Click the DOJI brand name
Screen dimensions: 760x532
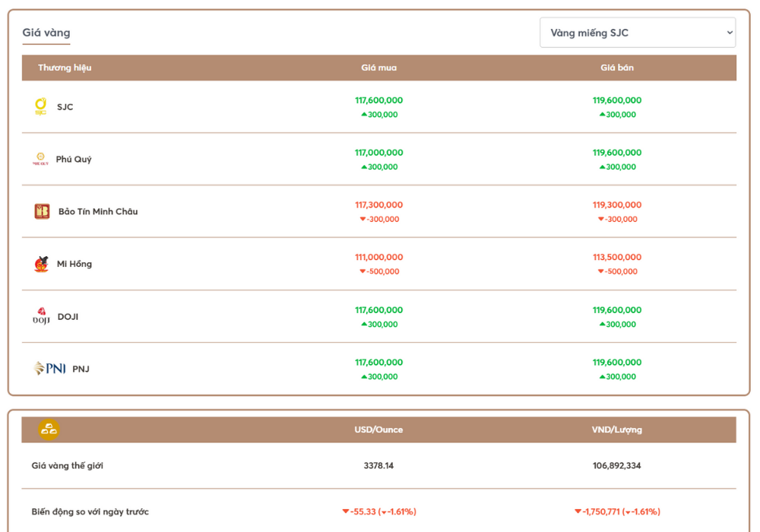[68, 317]
